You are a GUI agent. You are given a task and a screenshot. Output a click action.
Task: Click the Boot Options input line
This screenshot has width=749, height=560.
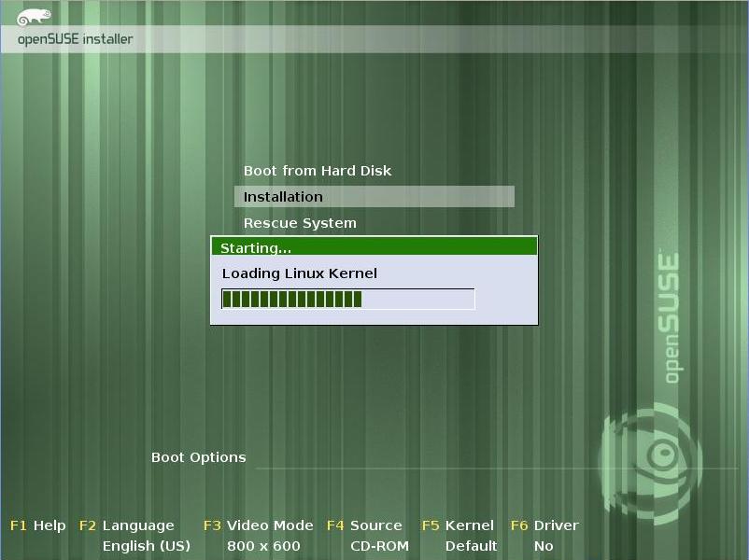point(497,460)
